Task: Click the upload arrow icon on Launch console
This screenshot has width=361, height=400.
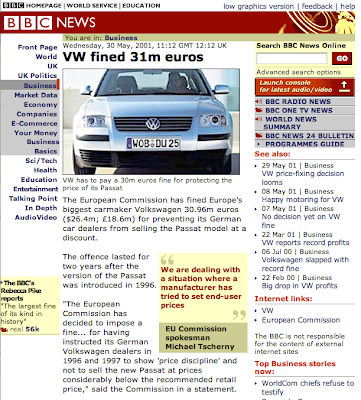Action: (344, 86)
